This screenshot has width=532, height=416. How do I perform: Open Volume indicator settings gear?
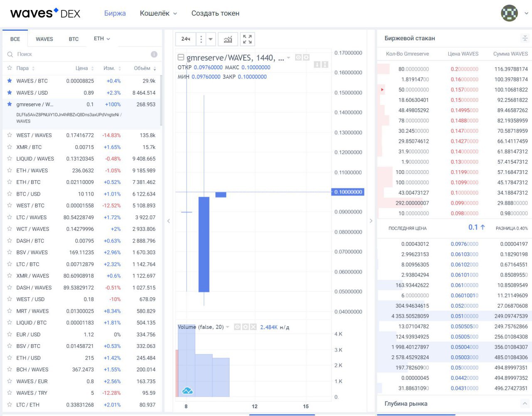[x=245, y=327]
